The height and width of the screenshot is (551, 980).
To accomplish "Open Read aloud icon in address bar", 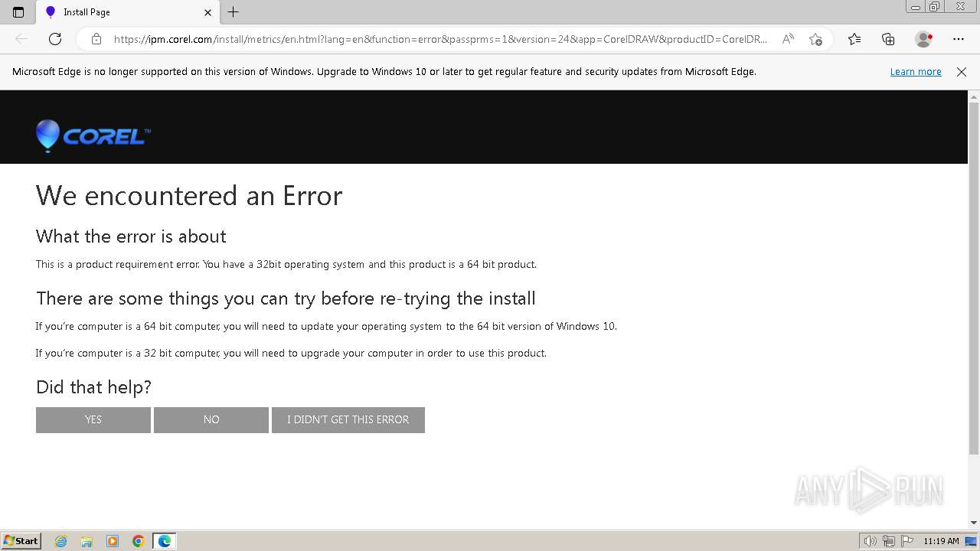I will [x=788, y=39].
